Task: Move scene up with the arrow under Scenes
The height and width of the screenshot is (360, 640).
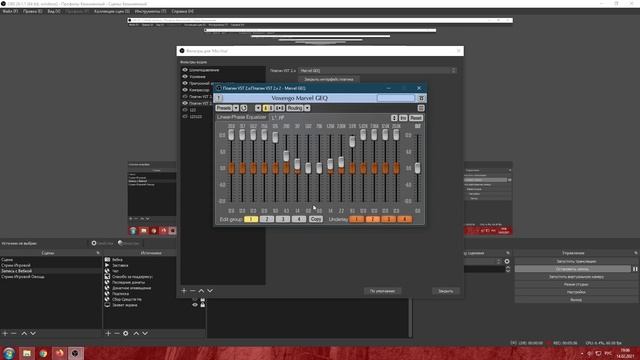Action: click(x=24, y=333)
